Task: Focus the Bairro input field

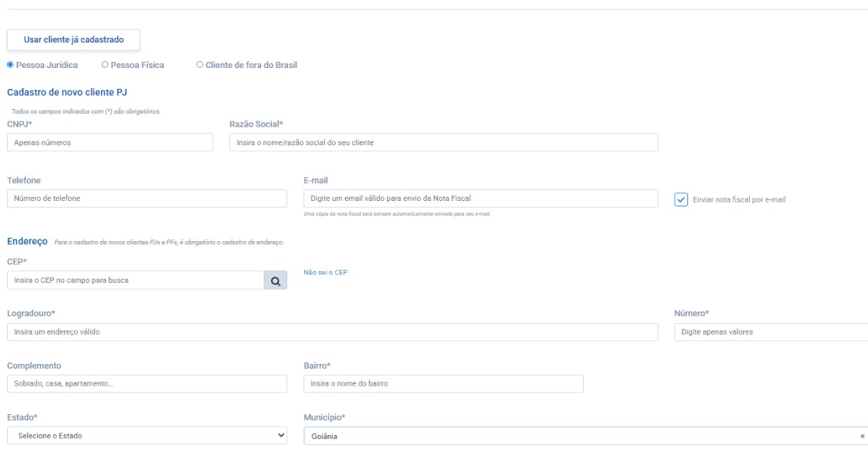Action: [443, 384]
